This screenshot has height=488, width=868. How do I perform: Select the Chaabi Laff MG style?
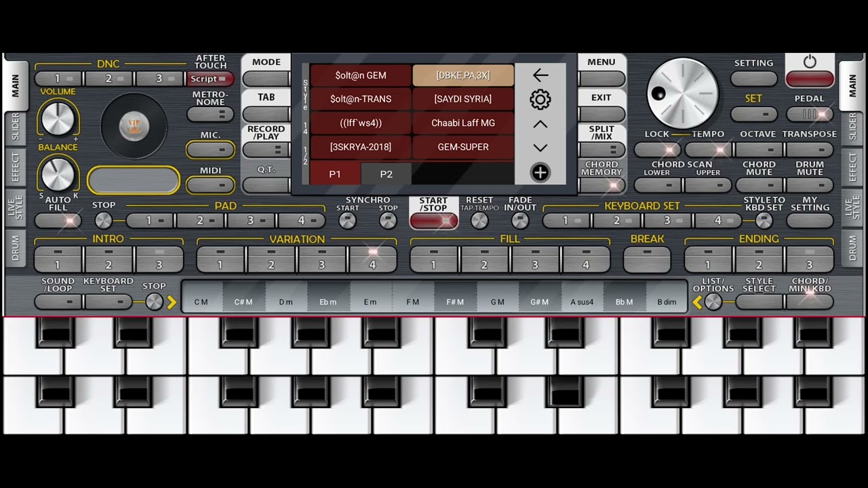pyautogui.click(x=463, y=123)
